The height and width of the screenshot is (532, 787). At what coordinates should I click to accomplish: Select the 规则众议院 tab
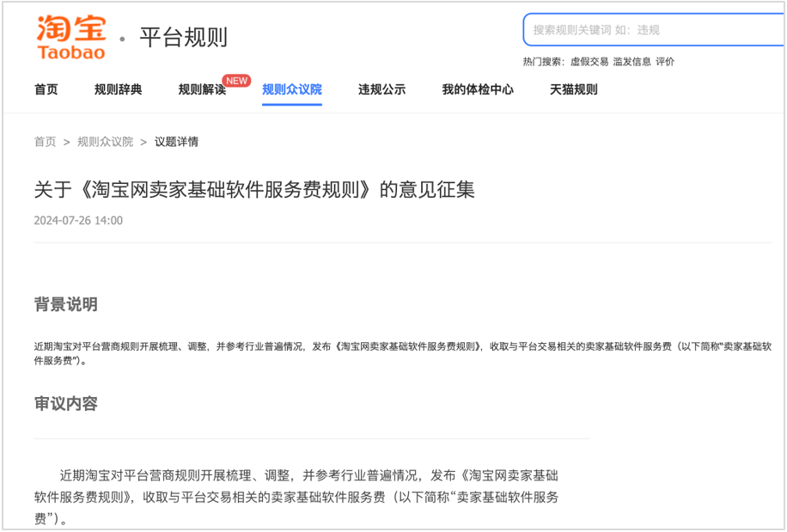coord(292,90)
